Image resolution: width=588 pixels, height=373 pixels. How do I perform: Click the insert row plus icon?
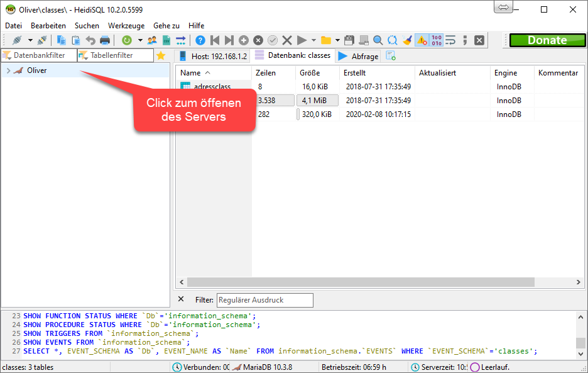tap(244, 40)
